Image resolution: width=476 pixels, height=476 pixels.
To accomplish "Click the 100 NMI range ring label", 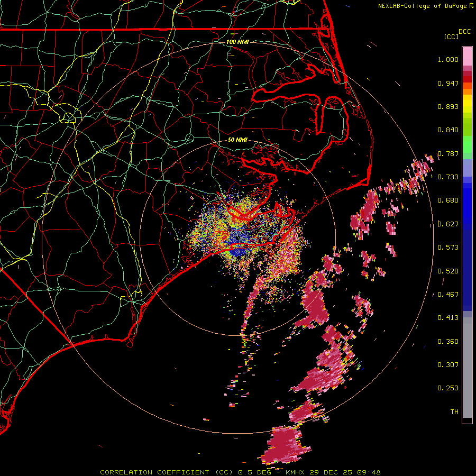I will click(x=237, y=42).
